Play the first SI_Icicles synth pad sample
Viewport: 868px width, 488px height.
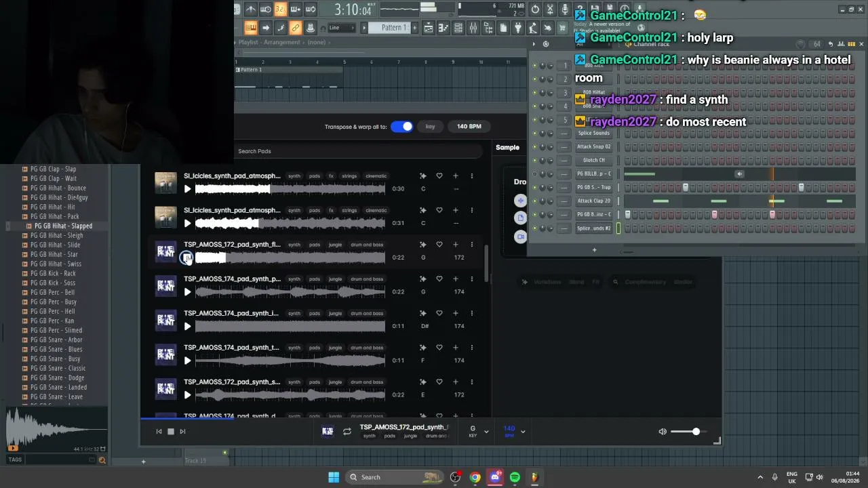[x=188, y=189]
